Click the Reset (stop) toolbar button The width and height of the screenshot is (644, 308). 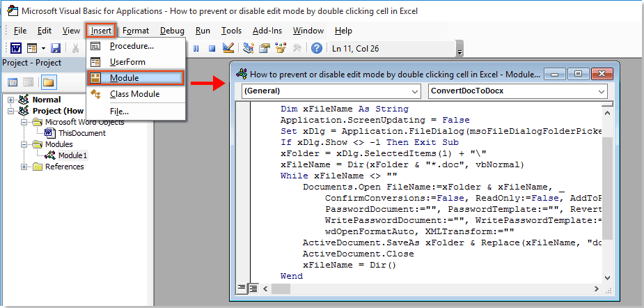(211, 48)
